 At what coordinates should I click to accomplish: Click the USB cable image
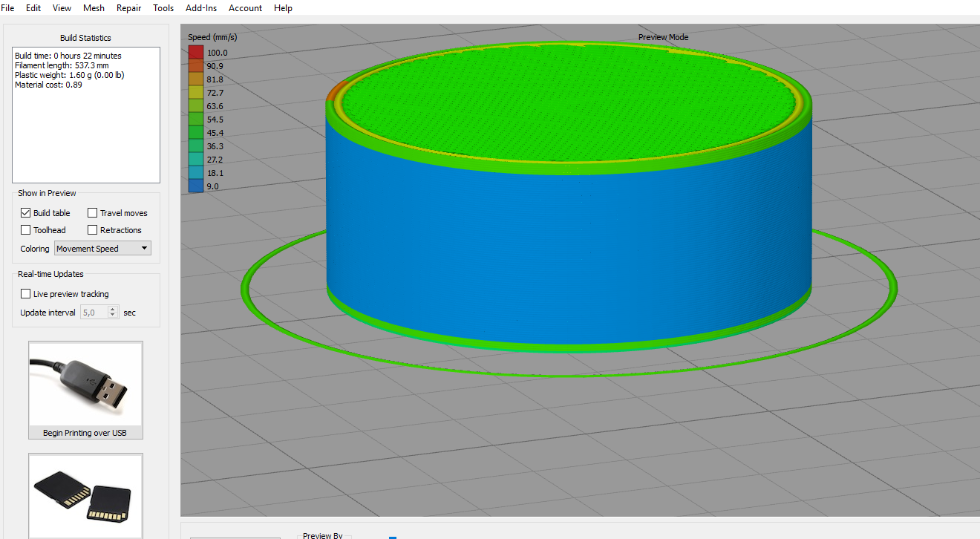pyautogui.click(x=85, y=384)
